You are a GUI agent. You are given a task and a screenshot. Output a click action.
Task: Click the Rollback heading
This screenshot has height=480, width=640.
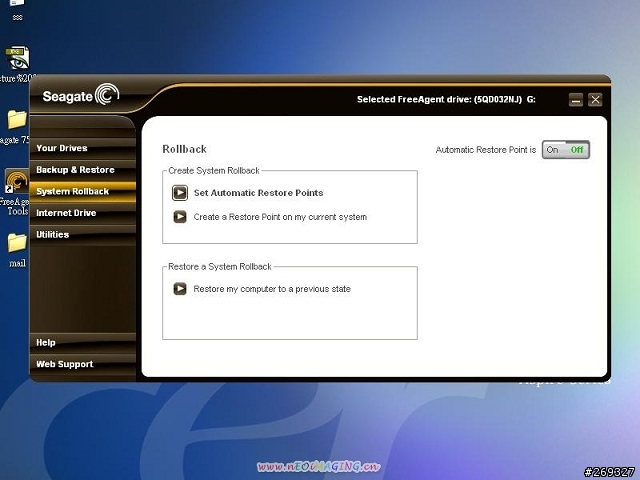pyautogui.click(x=184, y=149)
